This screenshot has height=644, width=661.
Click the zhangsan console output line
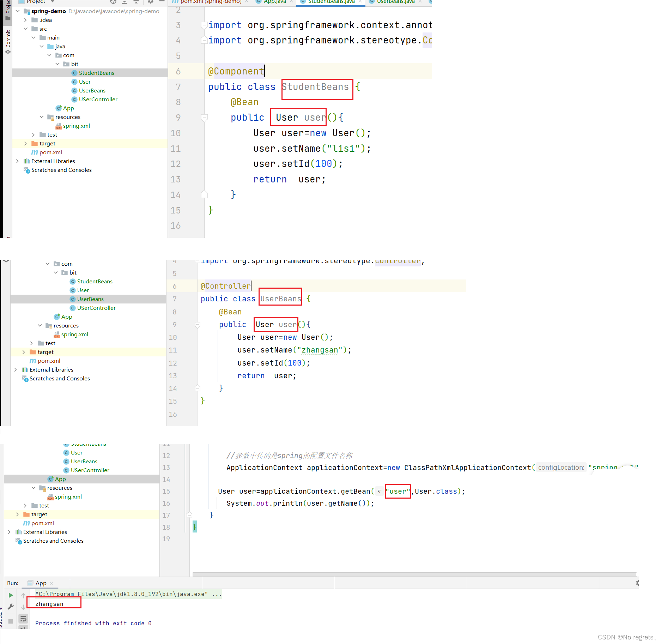49,604
